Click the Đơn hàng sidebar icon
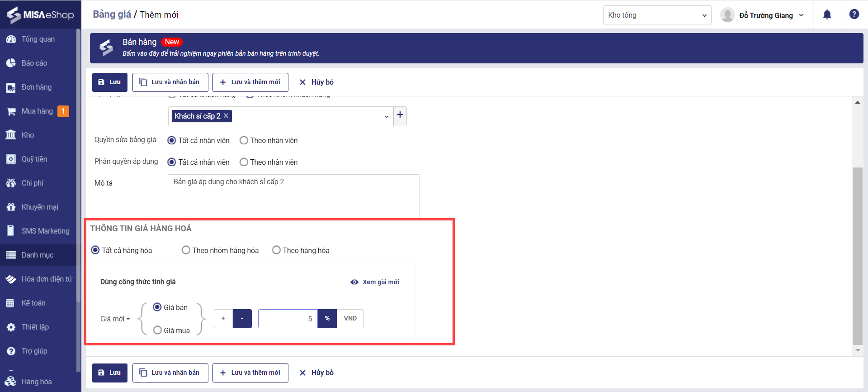Viewport: 868px width, 392px height. (11, 87)
